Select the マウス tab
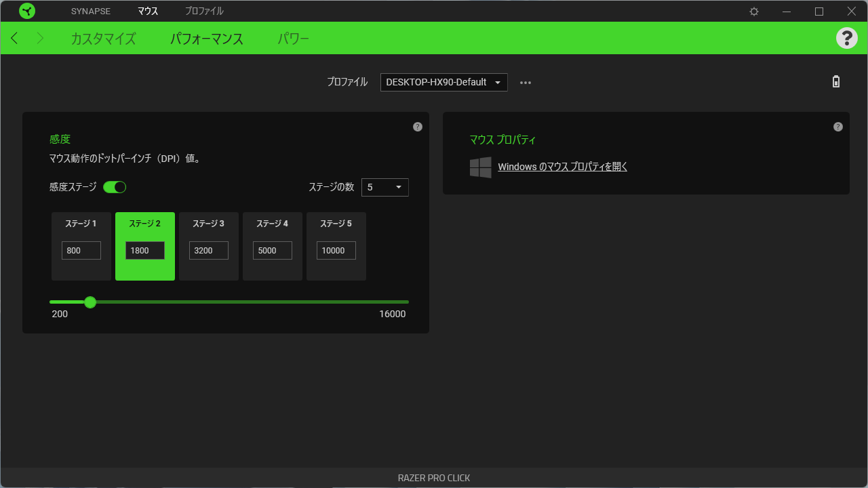868x488 pixels. (148, 12)
